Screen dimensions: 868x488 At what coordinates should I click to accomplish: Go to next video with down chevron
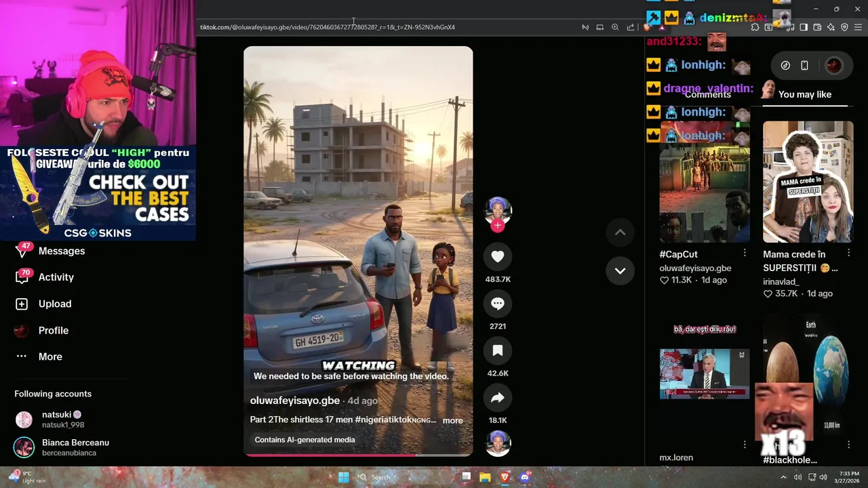pos(620,270)
